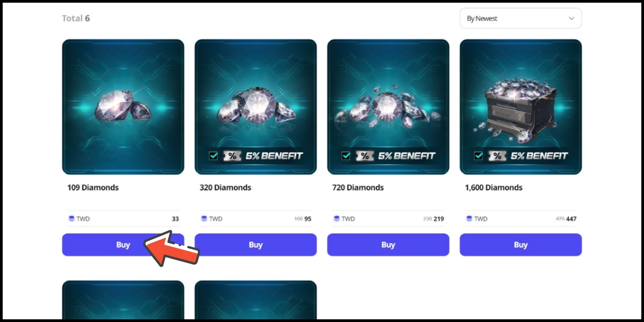Toggle the 5% benefit checkbox on 1,600 Diamonds
This screenshot has width=644, height=322.
click(479, 156)
